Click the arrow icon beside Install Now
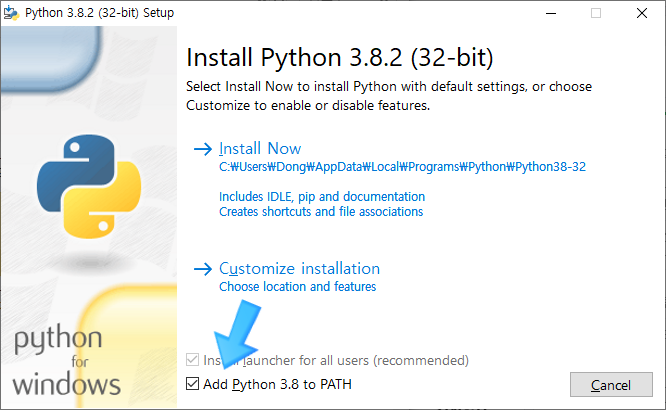Screen dimensions: 666x410 pyautogui.click(x=203, y=149)
